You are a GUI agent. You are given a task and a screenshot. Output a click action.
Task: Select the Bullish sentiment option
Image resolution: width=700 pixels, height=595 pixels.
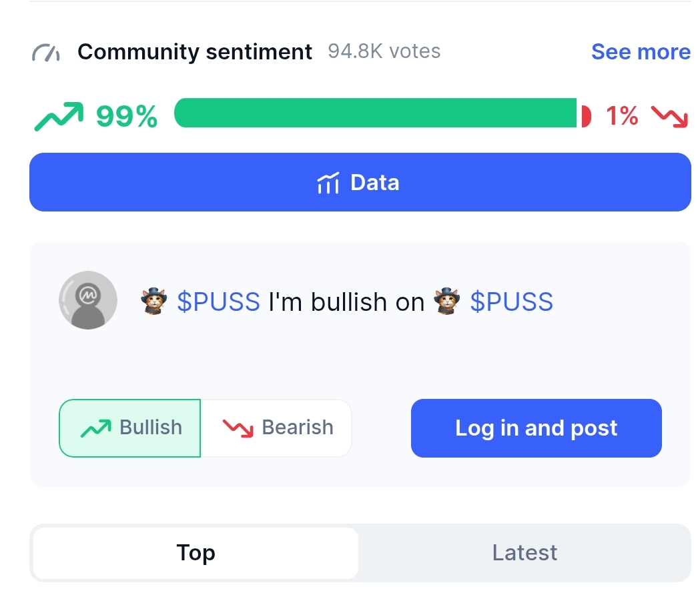tap(130, 428)
